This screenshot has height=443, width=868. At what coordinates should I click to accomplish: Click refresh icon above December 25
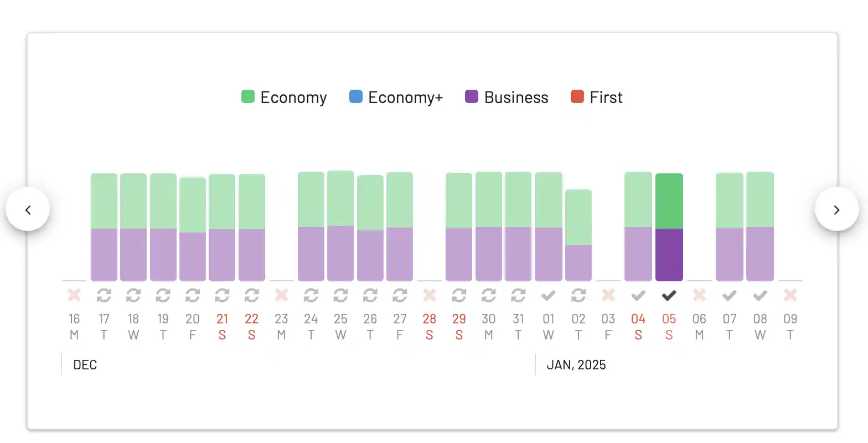[340, 296]
